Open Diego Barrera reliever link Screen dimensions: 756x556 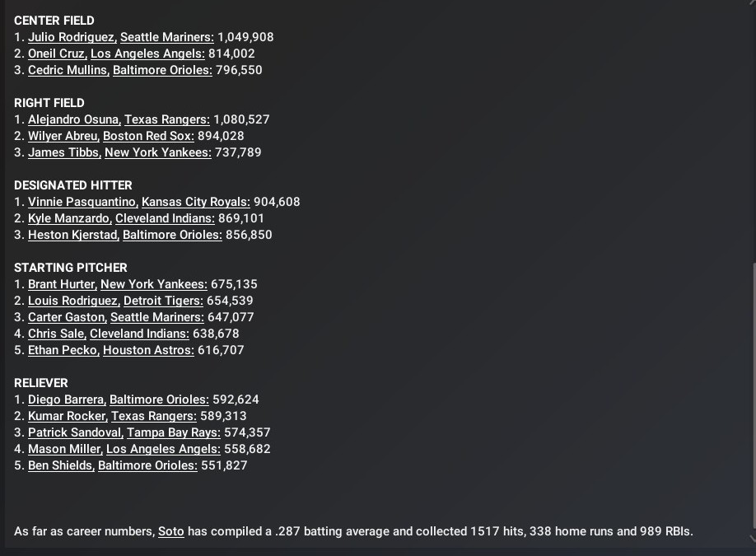pyautogui.click(x=65, y=399)
